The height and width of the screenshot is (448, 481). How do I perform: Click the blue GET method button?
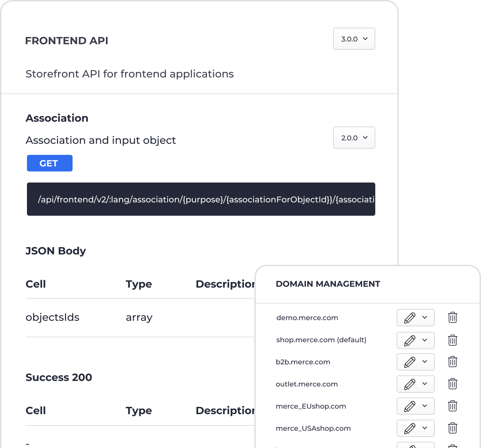point(50,163)
